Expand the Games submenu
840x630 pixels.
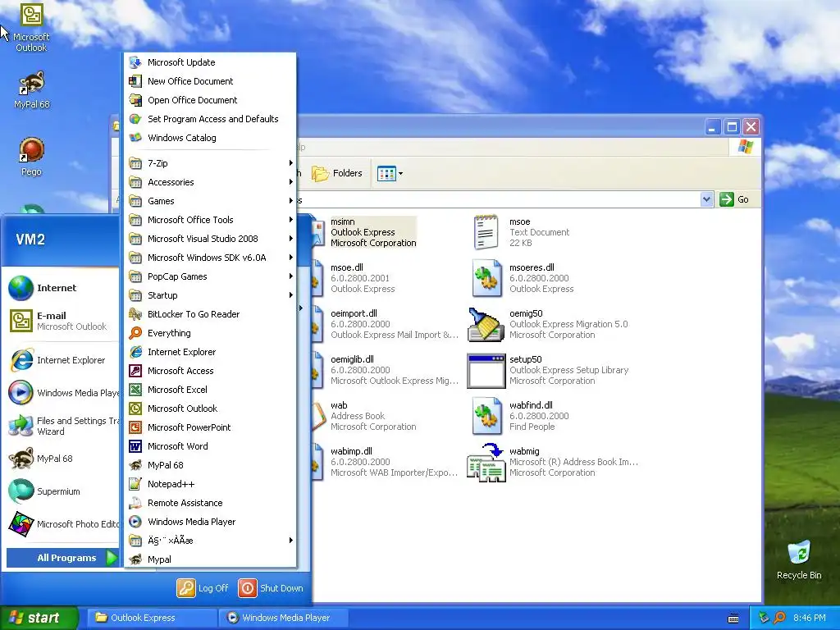pyautogui.click(x=210, y=201)
